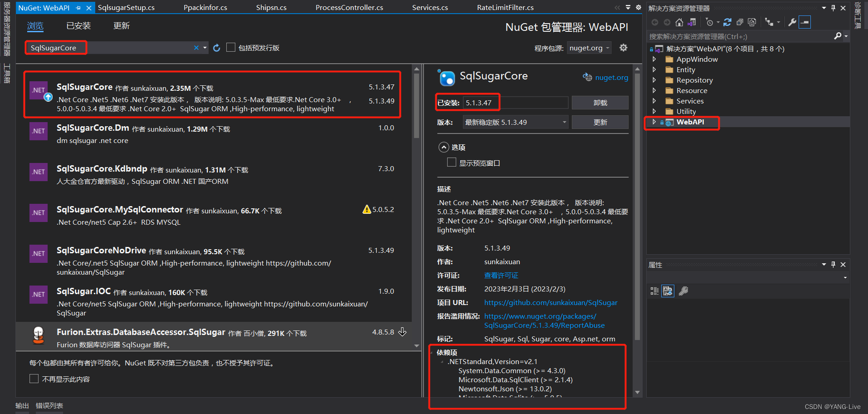Open the nuget.org link near package title
The image size is (868, 414).
tap(611, 78)
